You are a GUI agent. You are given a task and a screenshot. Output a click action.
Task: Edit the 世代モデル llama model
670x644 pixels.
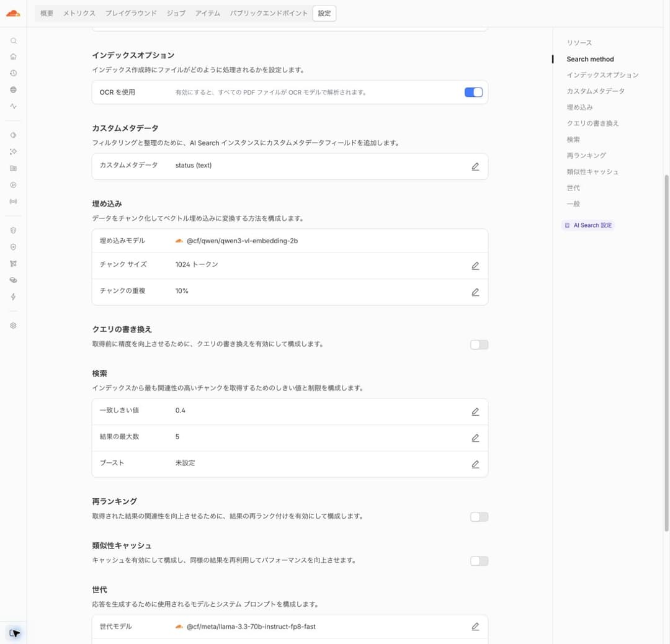(475, 627)
